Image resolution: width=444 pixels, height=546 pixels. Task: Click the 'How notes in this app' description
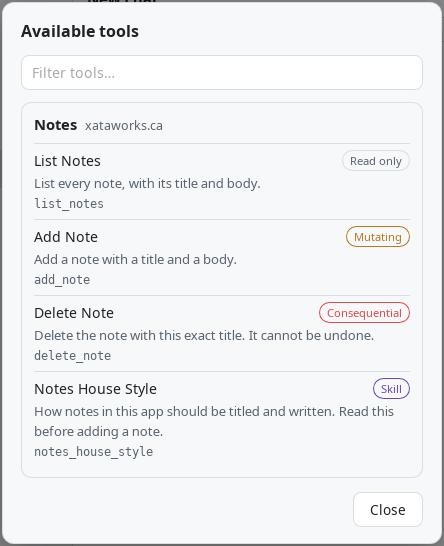point(214,421)
